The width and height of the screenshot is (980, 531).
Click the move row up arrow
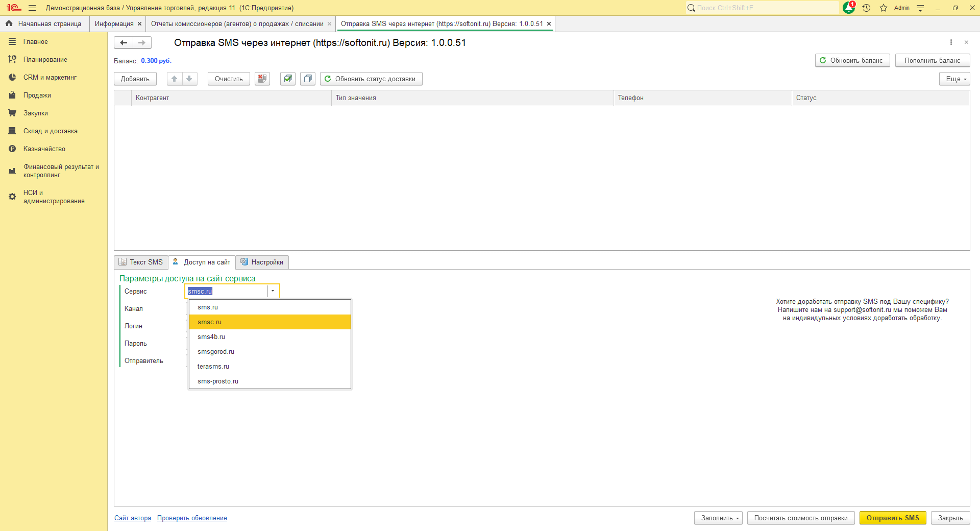coord(175,79)
